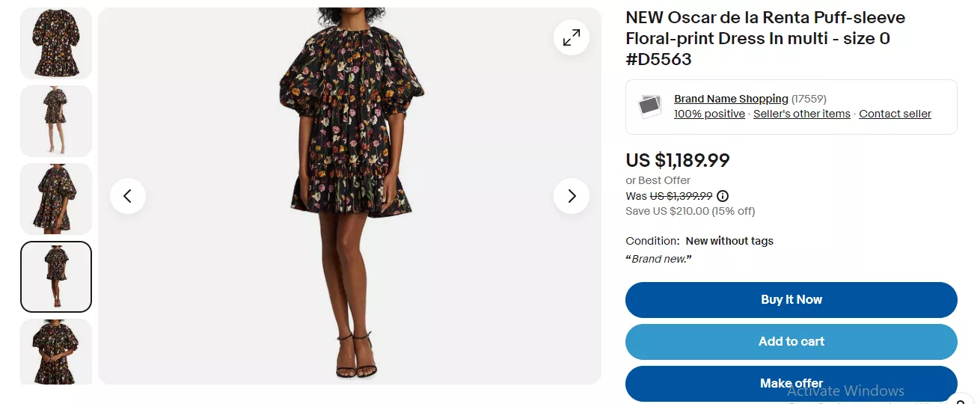Image resolution: width=980 pixels, height=404 pixels.
Task: View the fifth partially visible thumbnail
Action: (56, 352)
